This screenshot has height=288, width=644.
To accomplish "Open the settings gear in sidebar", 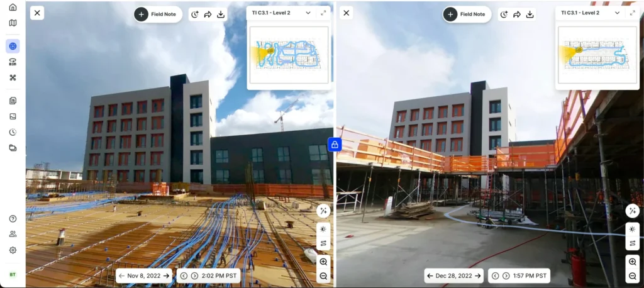I will (x=13, y=250).
